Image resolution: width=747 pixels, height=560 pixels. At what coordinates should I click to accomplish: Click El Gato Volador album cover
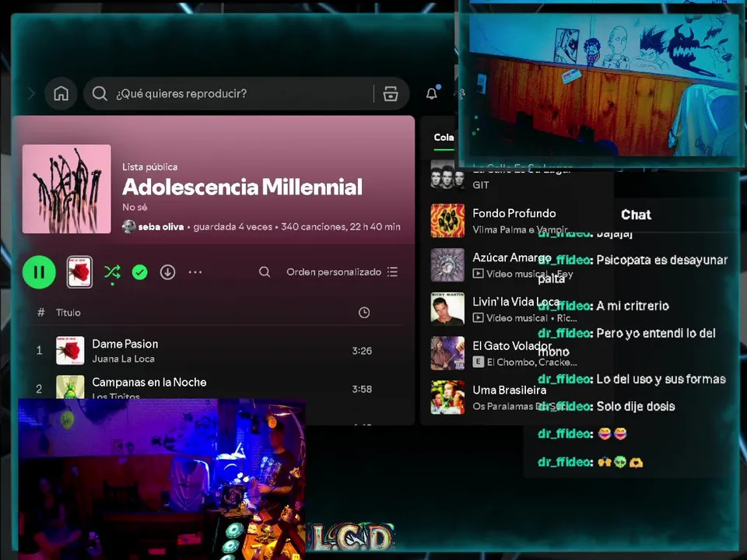coord(447,353)
